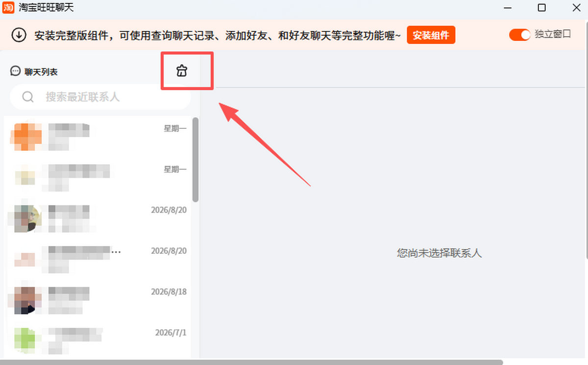This screenshot has width=588, height=365.
Task: Click the 聊天列表 heading label
Action: pos(41,72)
